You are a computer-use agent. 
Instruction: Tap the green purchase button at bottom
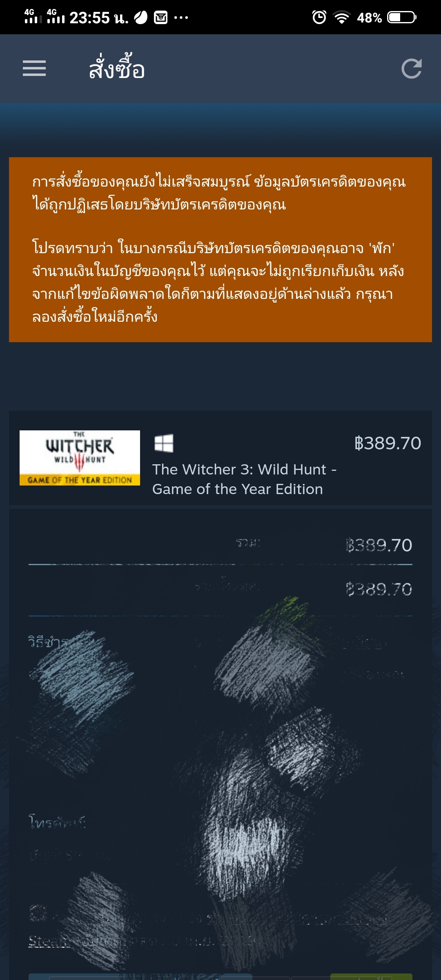(x=371, y=977)
